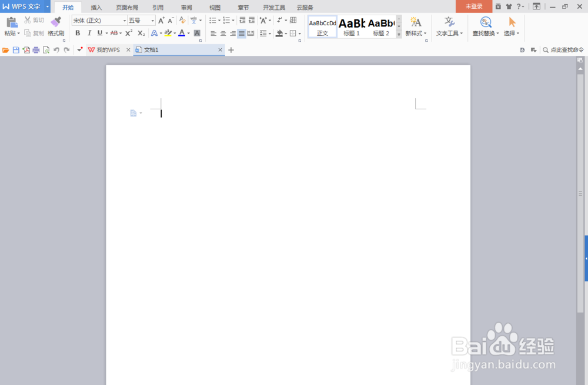Switch to the 引用 ribbon tab

click(158, 7)
